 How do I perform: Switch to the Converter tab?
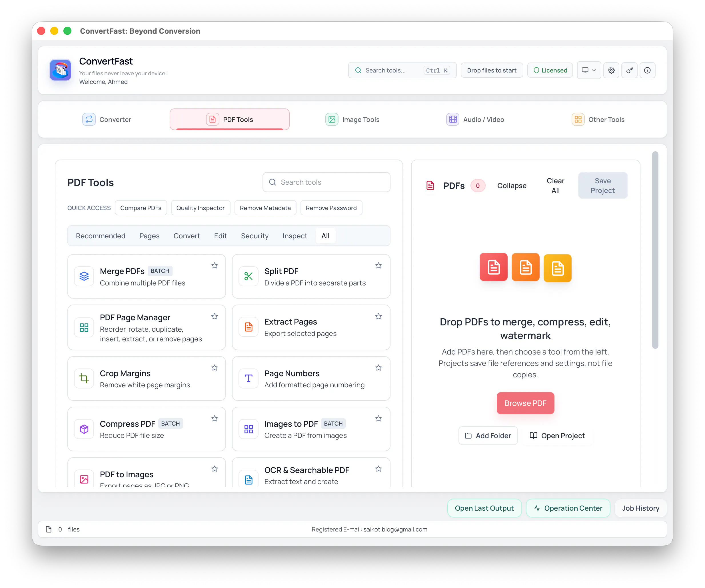pos(107,119)
